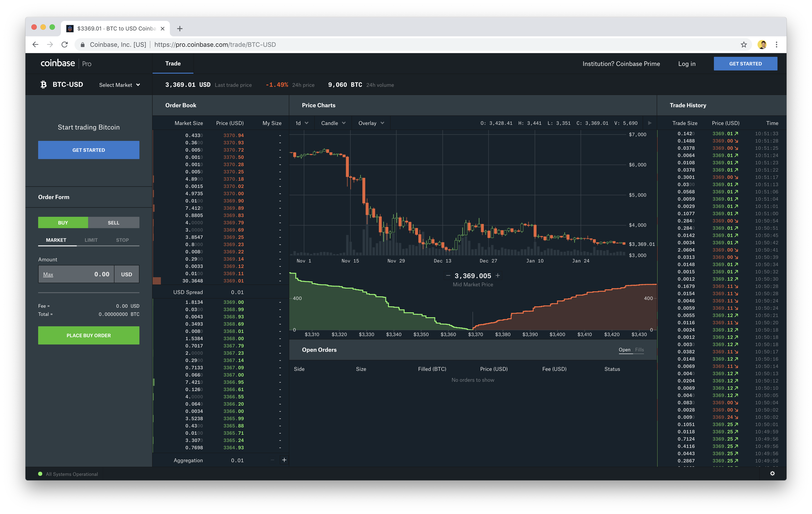Image resolution: width=812 pixels, height=514 pixels.
Task: Click the aggregation plus icon
Action: tap(284, 460)
